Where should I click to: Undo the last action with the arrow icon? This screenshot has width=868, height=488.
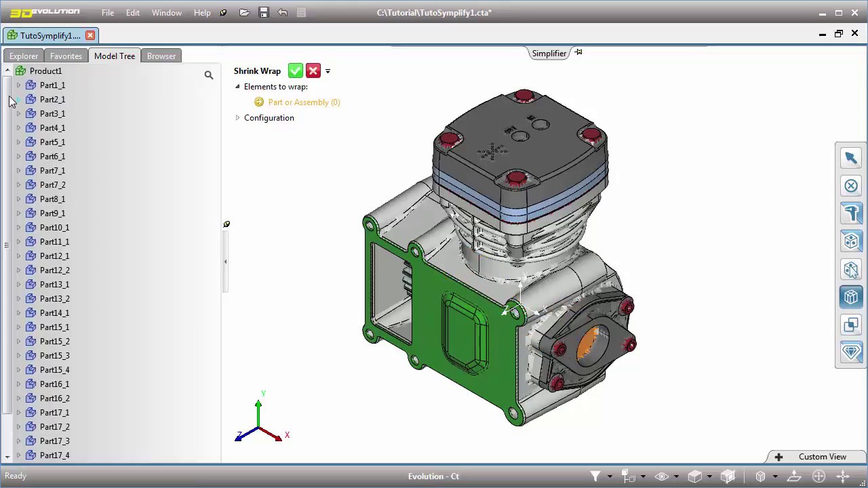pyautogui.click(x=283, y=12)
